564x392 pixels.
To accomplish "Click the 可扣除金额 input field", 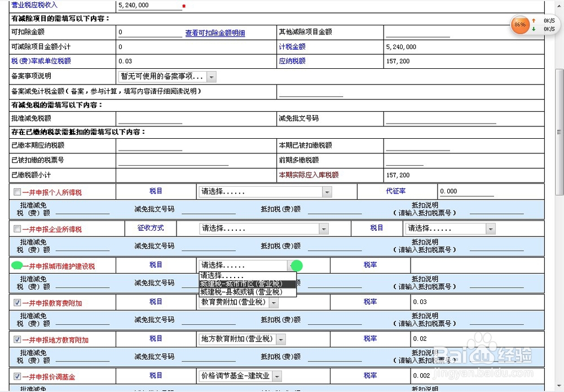I will click(x=150, y=33).
